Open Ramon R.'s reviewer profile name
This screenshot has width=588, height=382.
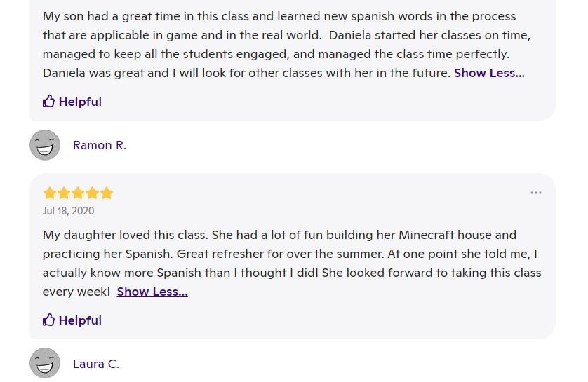[x=100, y=145]
